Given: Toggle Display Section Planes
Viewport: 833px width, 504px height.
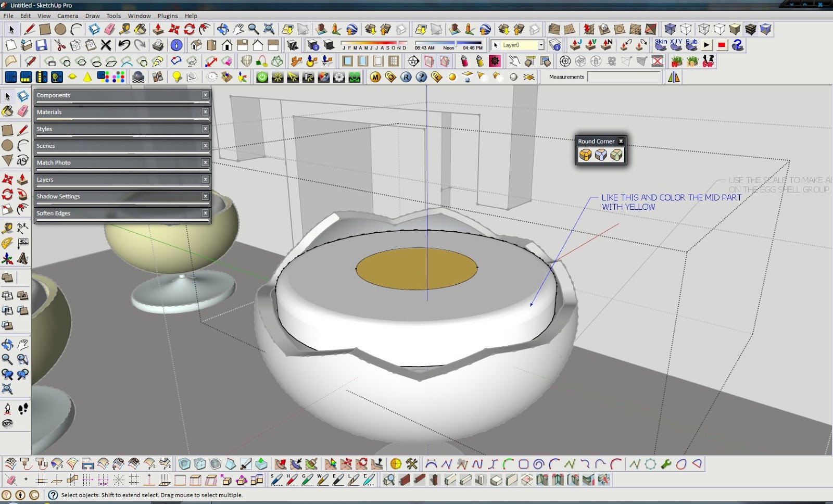Looking at the screenshot, I should point(429,61).
